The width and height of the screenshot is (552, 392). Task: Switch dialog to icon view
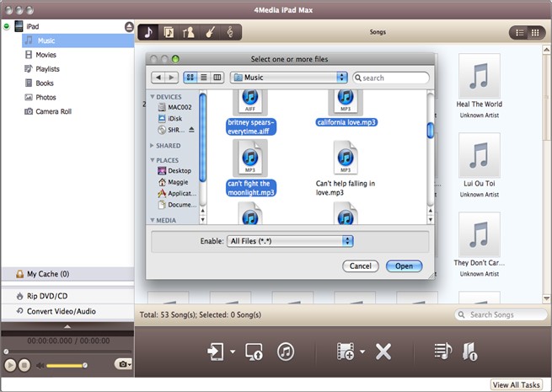190,78
